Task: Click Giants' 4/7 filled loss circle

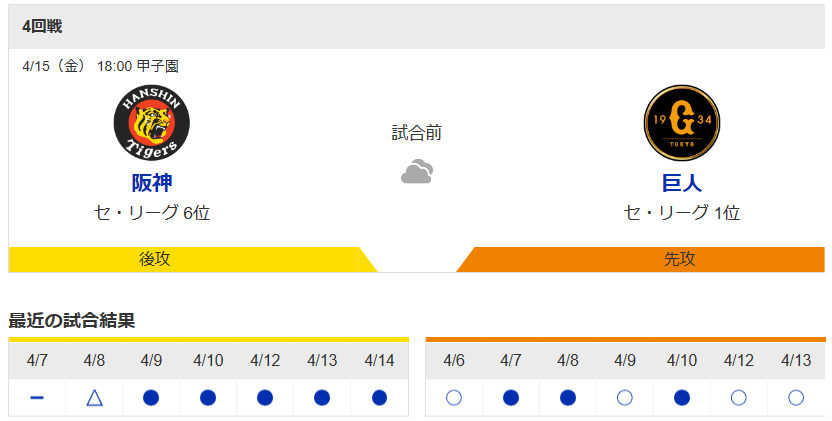Action: pyautogui.click(x=511, y=398)
